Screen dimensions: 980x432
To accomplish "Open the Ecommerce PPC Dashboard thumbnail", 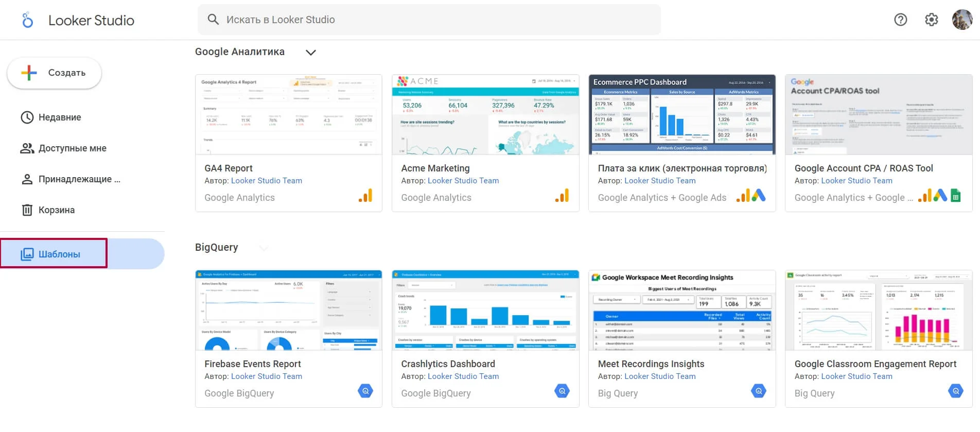I will tap(682, 114).
